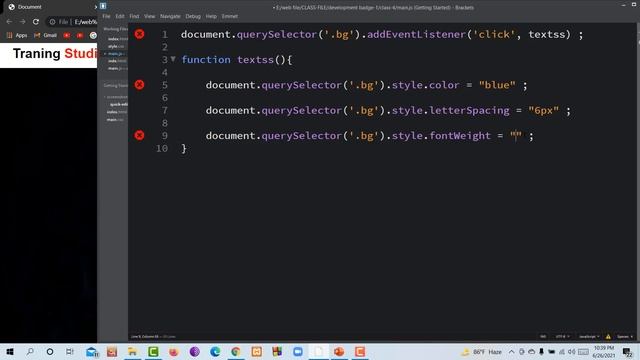Open the Edit menu in Brackets
Image resolution: width=640 pixels, height=360 pixels.
click(x=120, y=16)
